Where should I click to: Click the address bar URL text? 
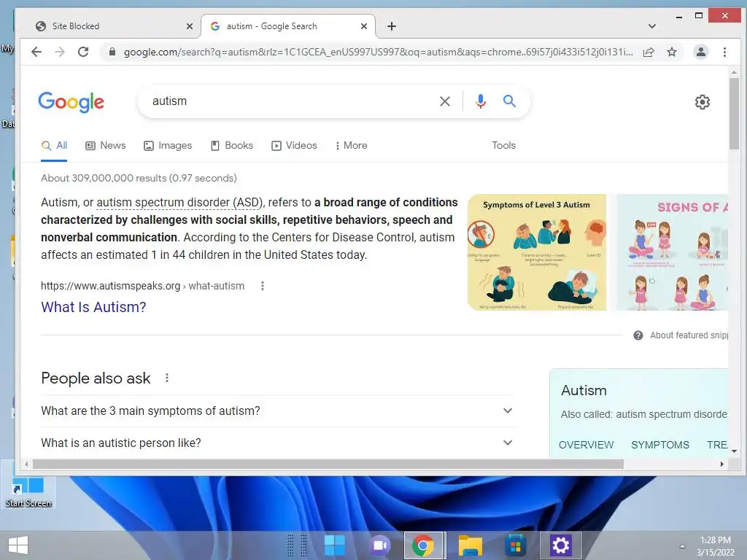coord(379,52)
